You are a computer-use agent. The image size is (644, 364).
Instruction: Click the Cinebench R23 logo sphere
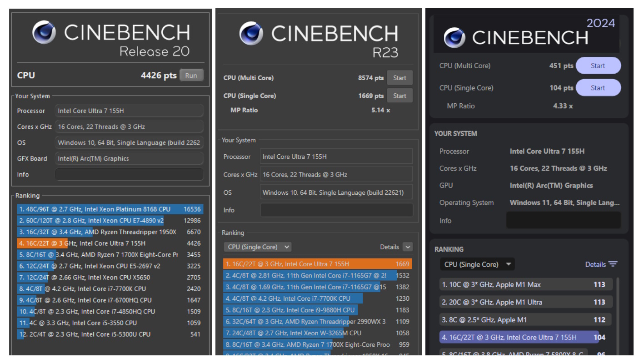(251, 34)
